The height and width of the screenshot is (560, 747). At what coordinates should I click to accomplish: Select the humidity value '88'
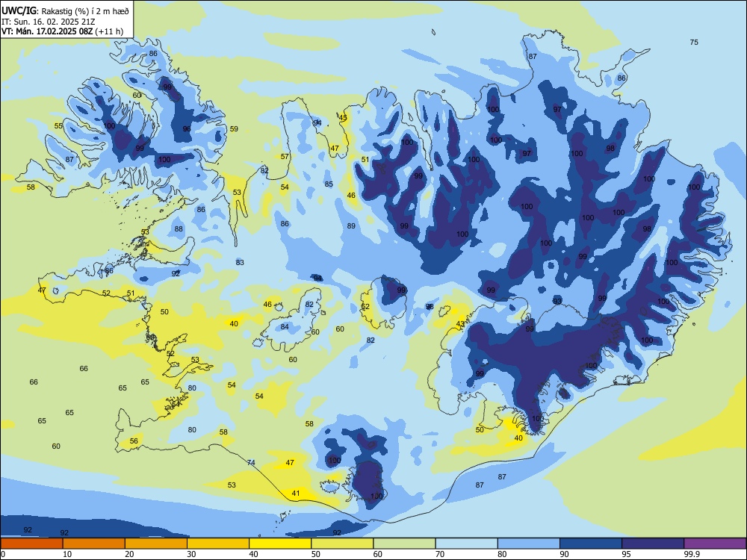[x=179, y=228]
